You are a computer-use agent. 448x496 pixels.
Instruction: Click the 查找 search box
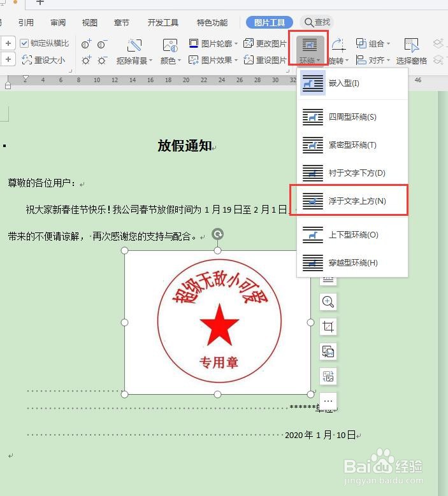[317, 22]
